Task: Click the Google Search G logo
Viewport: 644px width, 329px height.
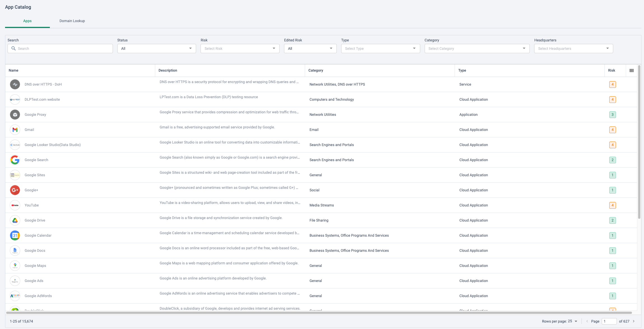Action: coord(15,160)
